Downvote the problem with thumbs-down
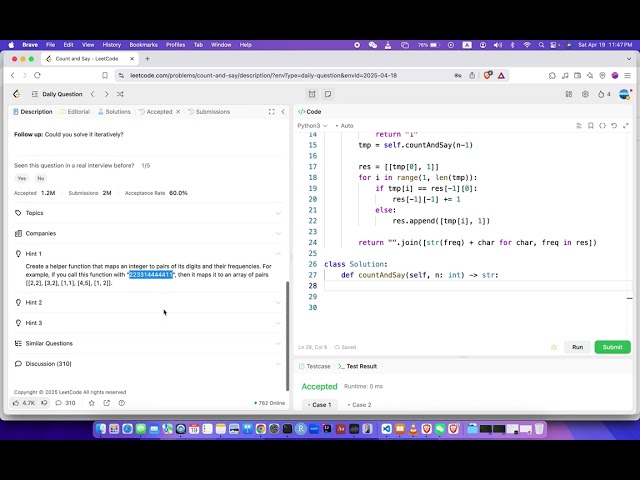 (x=44, y=403)
